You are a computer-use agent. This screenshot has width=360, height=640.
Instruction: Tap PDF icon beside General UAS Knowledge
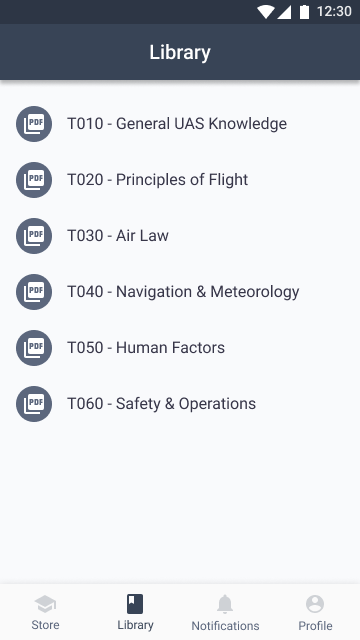(34, 124)
